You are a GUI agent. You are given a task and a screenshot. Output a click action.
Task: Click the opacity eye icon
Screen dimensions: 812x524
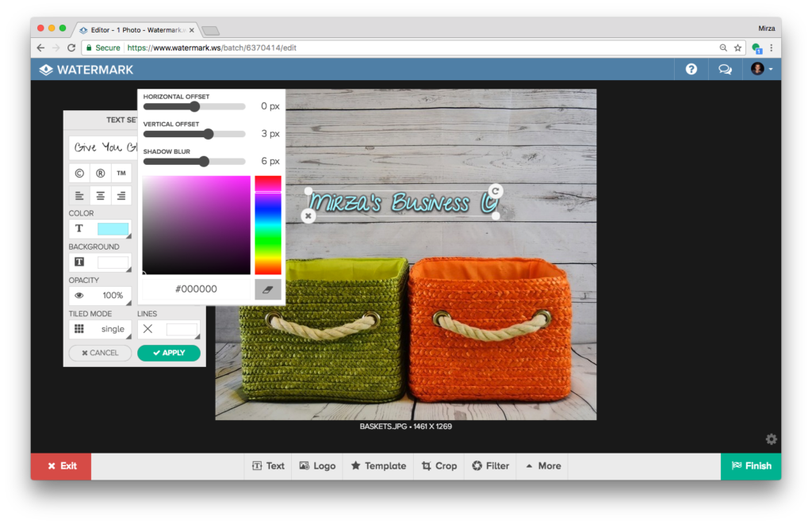click(x=79, y=296)
